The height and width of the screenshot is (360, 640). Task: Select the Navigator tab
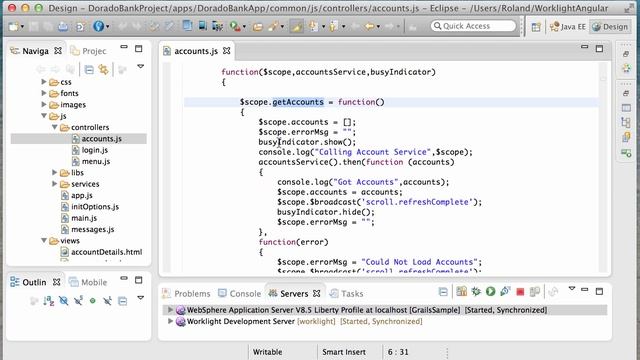(x=35, y=51)
